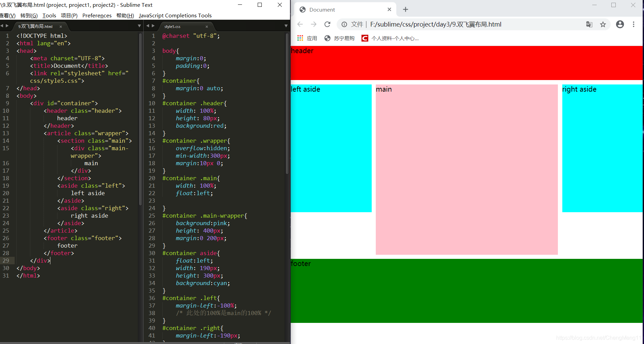644x344 pixels.
Task: Click previous tab arrow in right pane
Action: 148,26
